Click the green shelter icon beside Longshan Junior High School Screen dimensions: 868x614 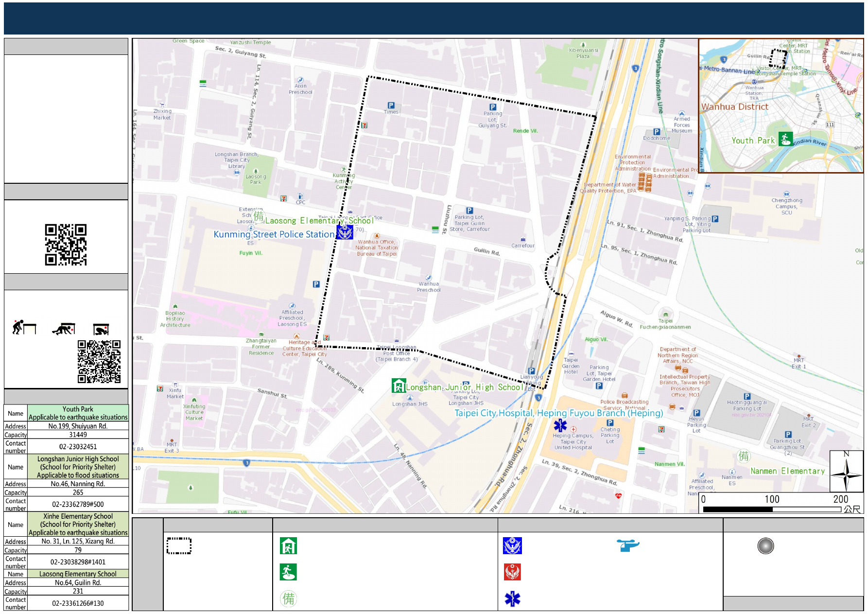(x=399, y=386)
